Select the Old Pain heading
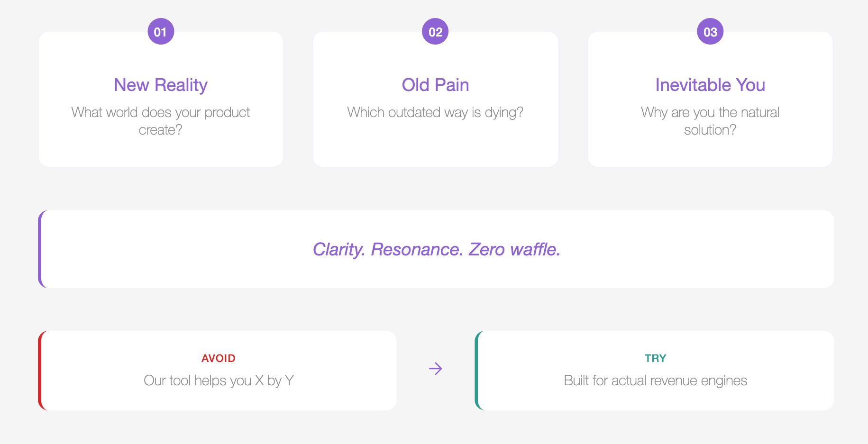Viewport: 868px width, 444px height. [435, 85]
